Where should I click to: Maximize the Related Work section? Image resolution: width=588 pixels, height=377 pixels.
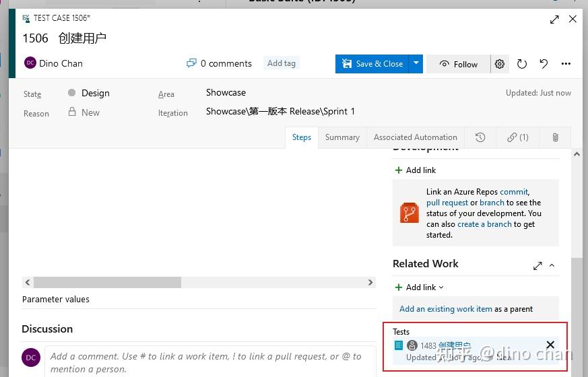click(x=537, y=266)
